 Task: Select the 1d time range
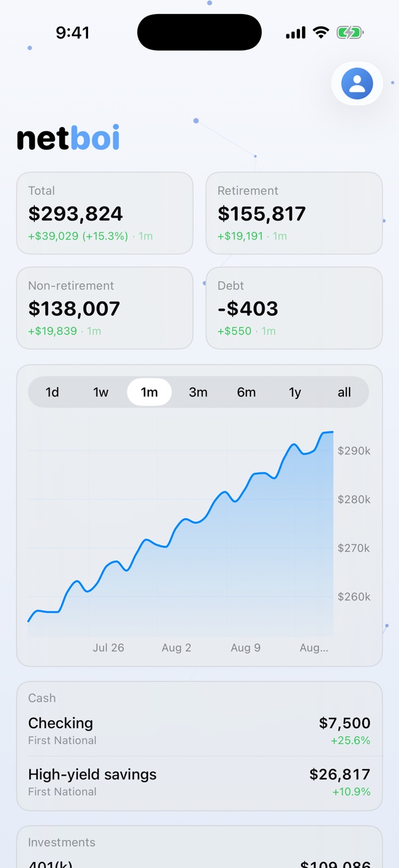pyautogui.click(x=53, y=392)
